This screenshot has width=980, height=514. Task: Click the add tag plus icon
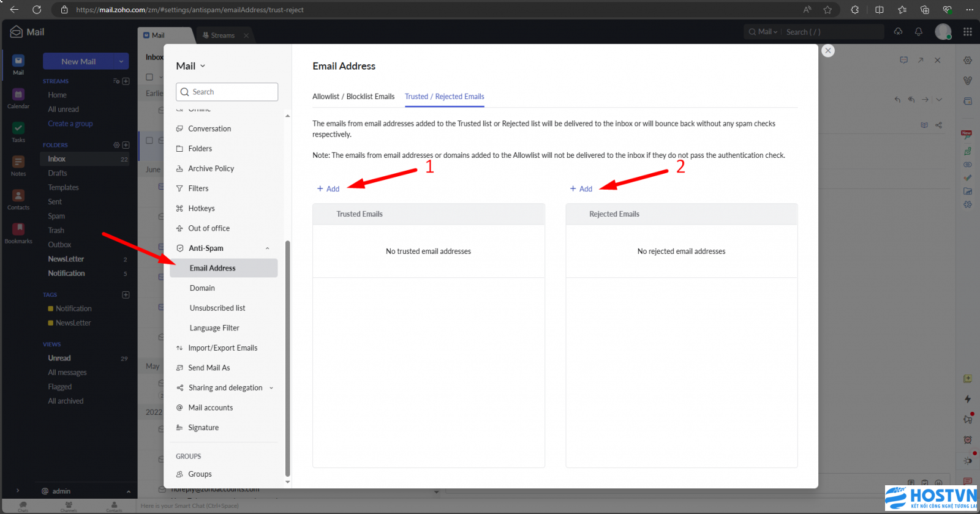[x=126, y=294]
